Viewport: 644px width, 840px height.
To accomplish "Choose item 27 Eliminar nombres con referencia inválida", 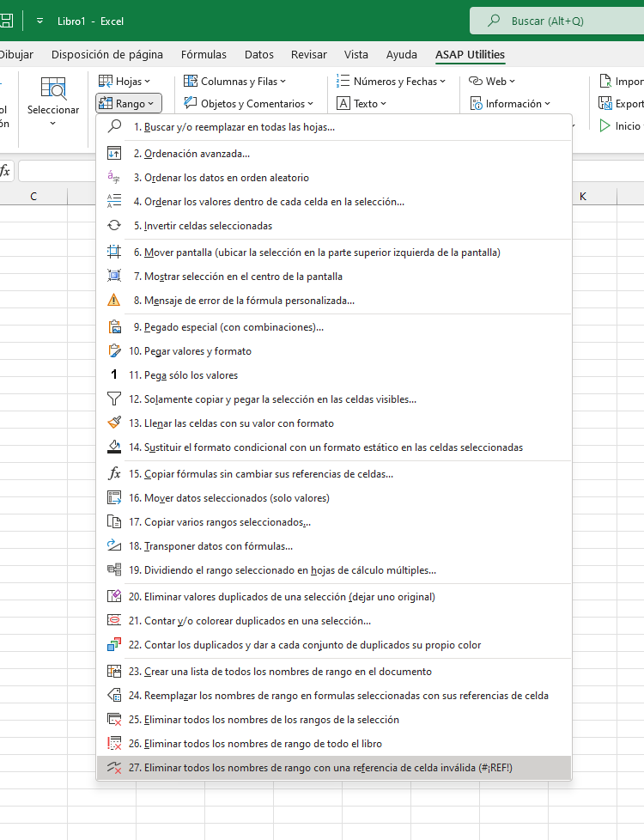I will [334, 768].
